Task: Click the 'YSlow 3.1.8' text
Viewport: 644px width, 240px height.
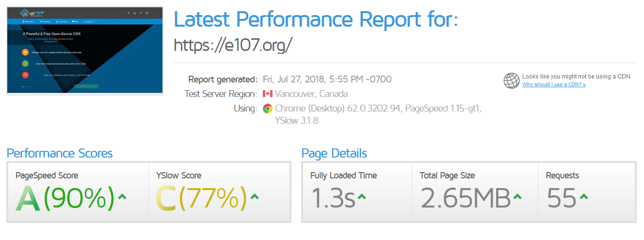Action: (296, 121)
